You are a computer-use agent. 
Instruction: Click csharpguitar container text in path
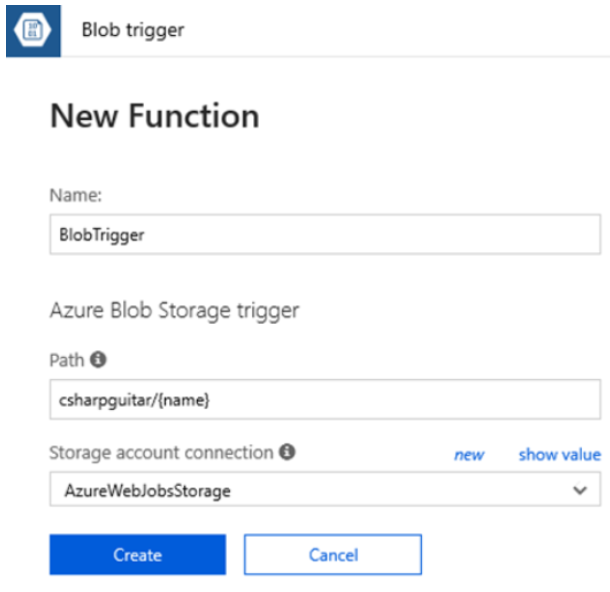point(106,401)
